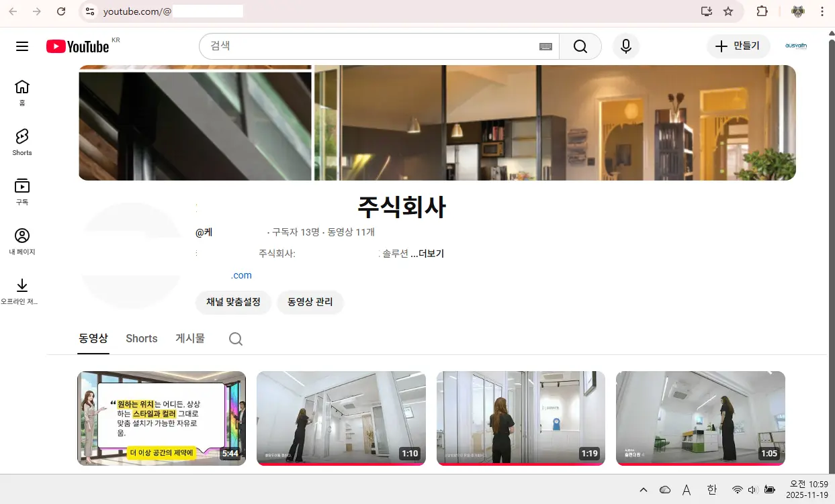Viewport: 835px width, 504px height.
Task: Switch to the 게시물 tab
Action: [189, 338]
